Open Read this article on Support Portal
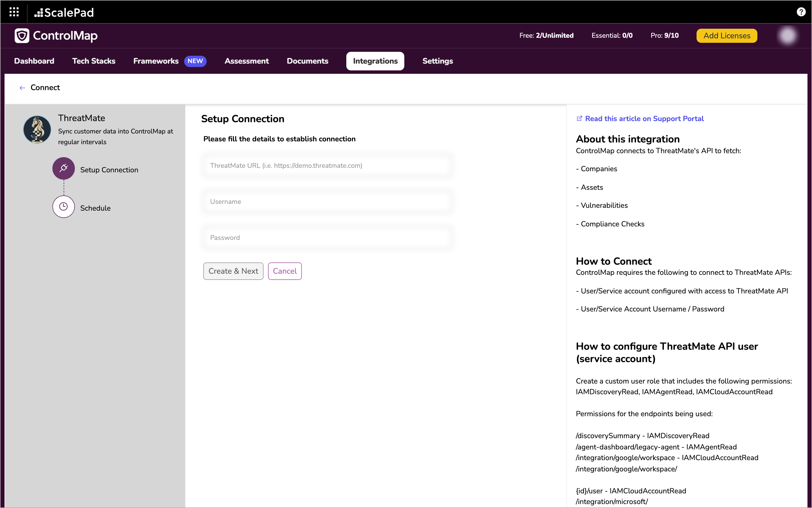 point(644,119)
